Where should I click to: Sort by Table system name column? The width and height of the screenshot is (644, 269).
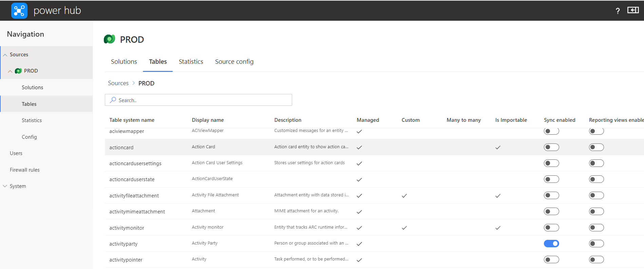132,120
